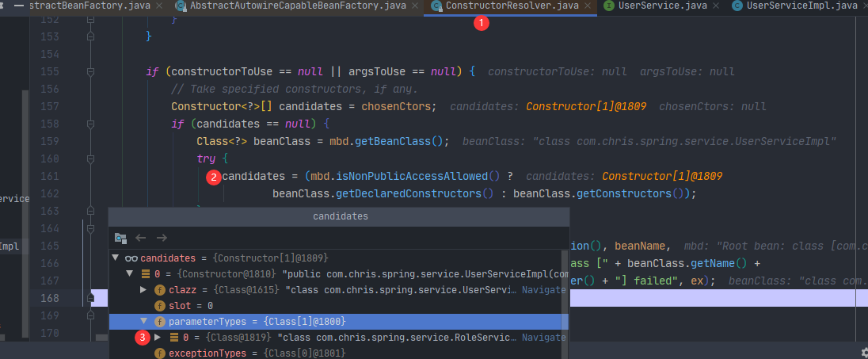The height and width of the screenshot is (359, 868).
Task: Click the field icon next to parameterTypes
Action: [x=160, y=321]
